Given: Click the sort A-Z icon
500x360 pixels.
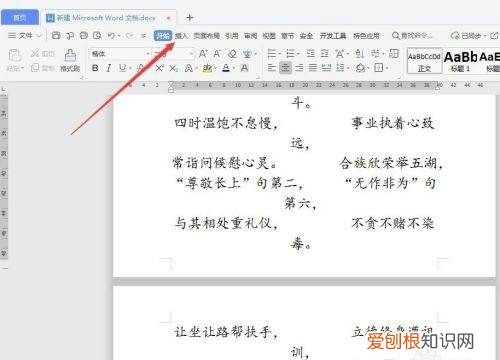Looking at the screenshot, I should (359, 54).
